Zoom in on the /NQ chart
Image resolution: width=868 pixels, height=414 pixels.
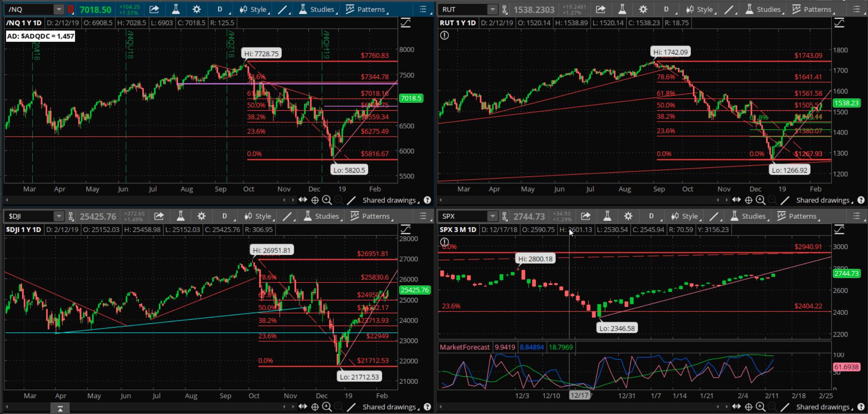click(327, 200)
